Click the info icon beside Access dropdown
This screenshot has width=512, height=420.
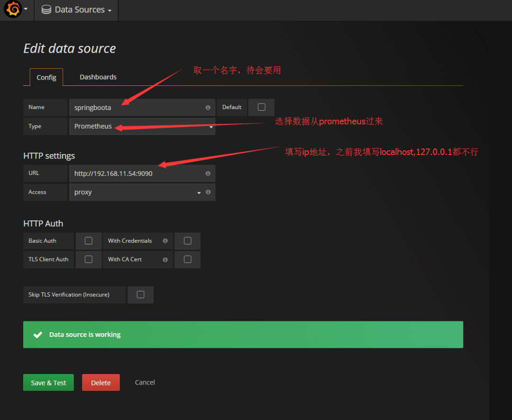click(208, 192)
